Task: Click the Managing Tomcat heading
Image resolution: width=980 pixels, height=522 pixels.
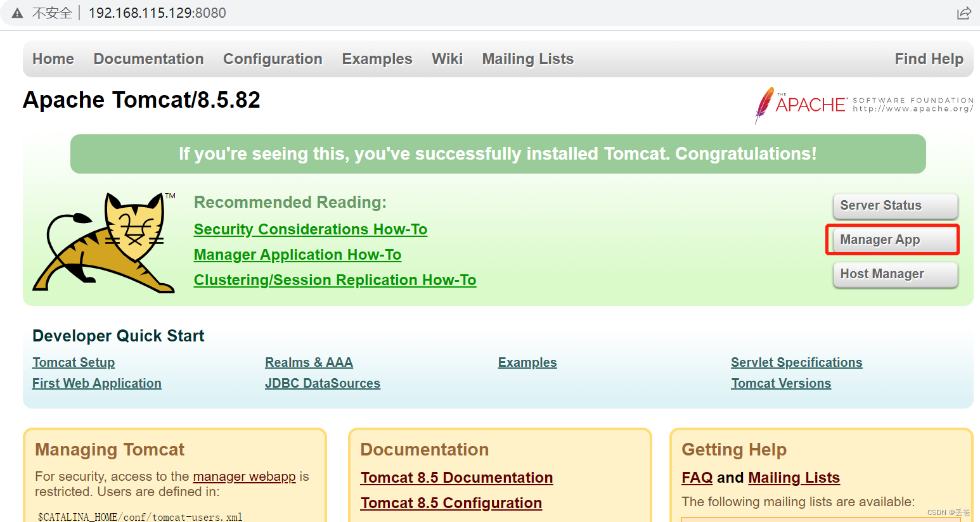Action: click(110, 450)
